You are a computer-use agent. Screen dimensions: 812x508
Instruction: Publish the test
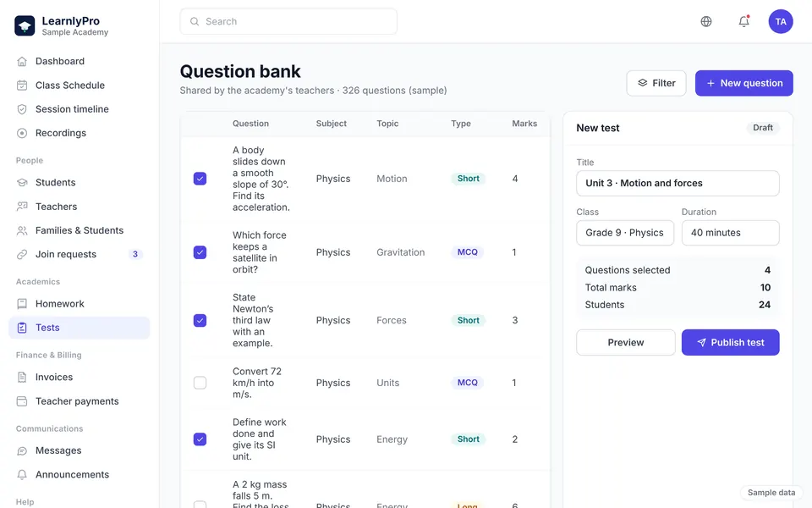(x=730, y=342)
